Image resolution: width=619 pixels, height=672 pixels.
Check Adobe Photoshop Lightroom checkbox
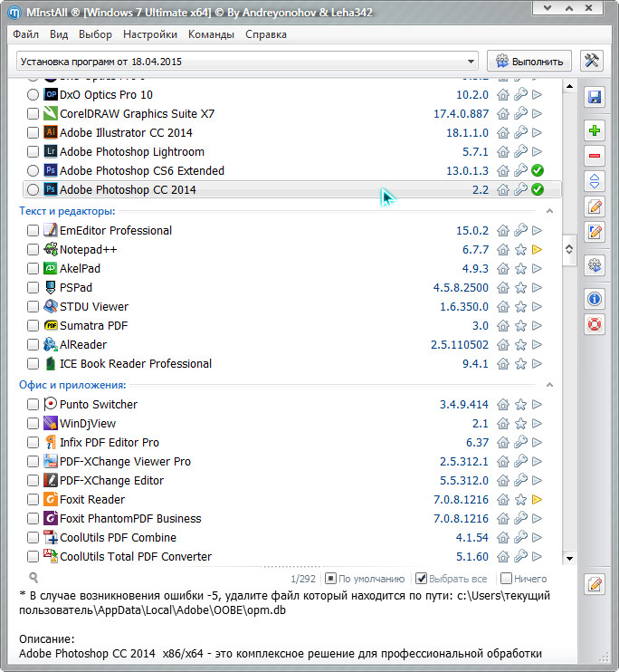tap(33, 152)
